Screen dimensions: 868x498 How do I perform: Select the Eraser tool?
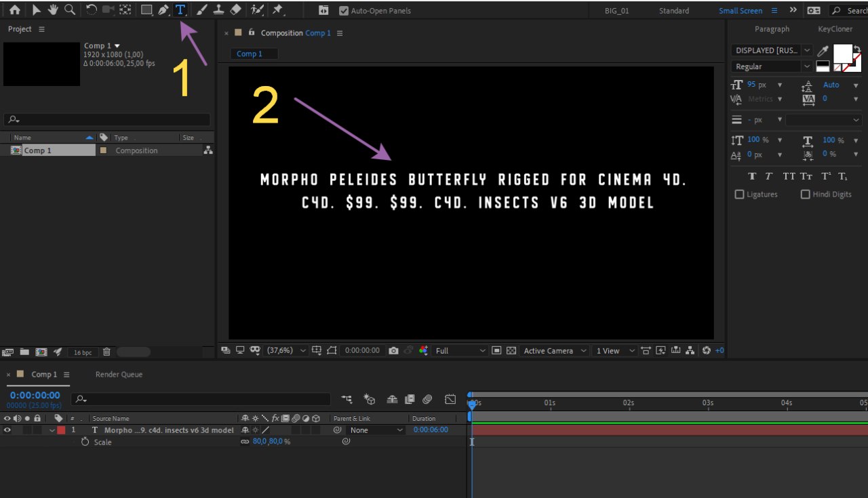(235, 10)
